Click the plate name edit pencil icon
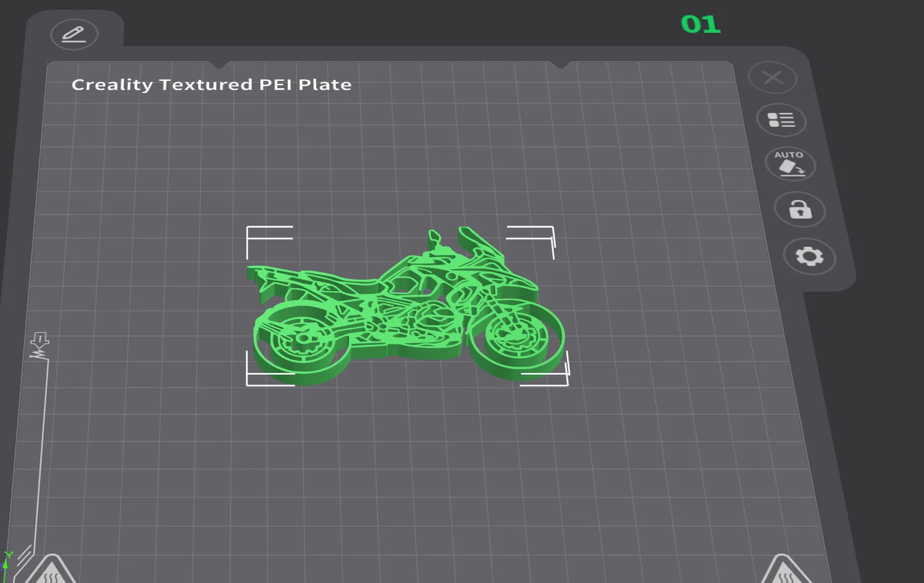The width and height of the screenshot is (924, 583). tap(74, 34)
